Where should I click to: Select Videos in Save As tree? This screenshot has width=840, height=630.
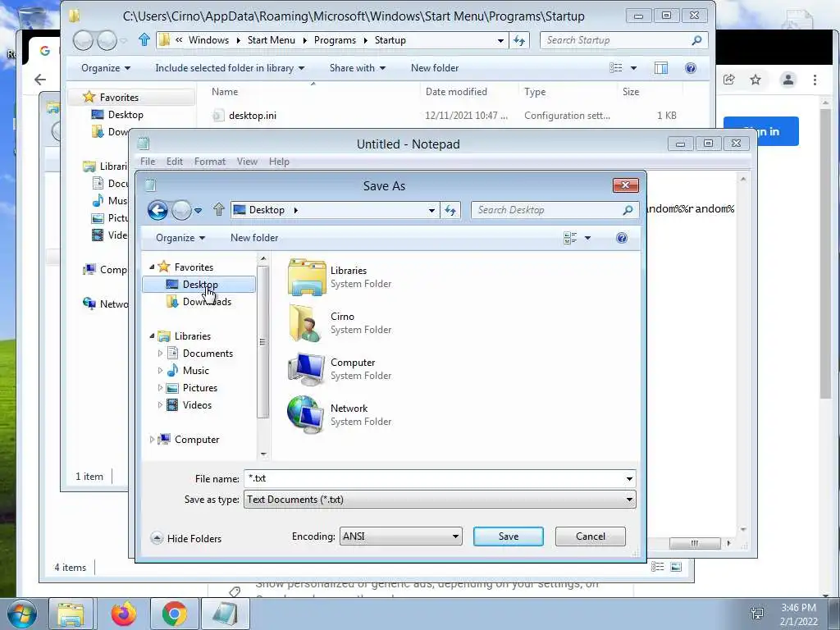[x=197, y=405]
